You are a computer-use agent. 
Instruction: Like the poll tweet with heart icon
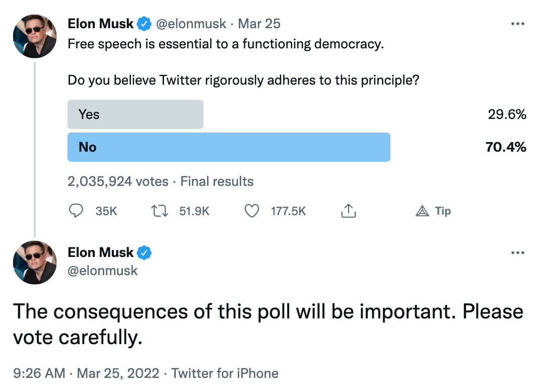(x=251, y=211)
